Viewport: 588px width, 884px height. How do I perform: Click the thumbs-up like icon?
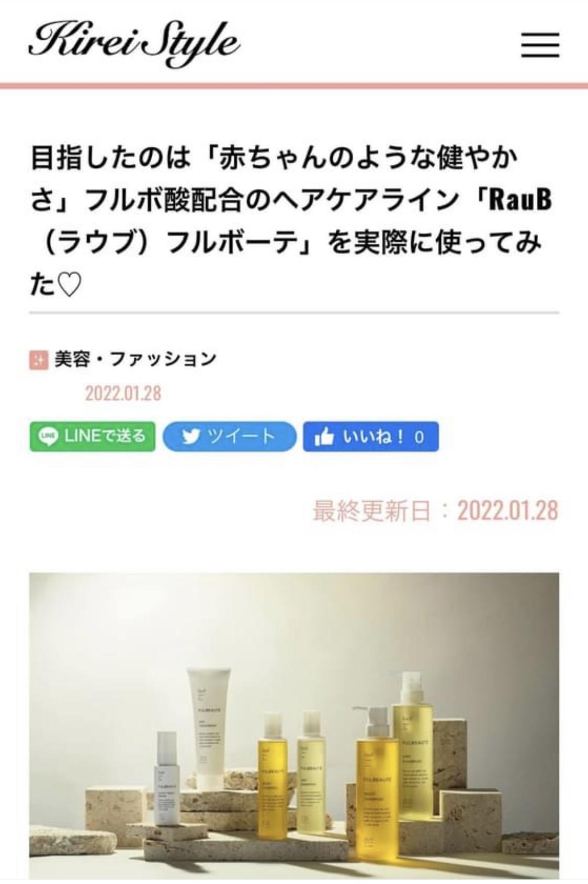pyautogui.click(x=324, y=436)
